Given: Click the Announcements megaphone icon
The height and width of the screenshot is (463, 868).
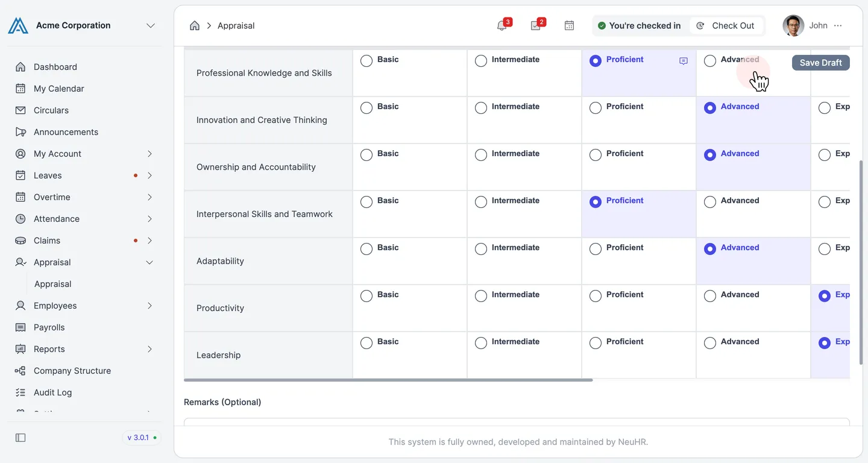Looking at the screenshot, I should pos(20,132).
